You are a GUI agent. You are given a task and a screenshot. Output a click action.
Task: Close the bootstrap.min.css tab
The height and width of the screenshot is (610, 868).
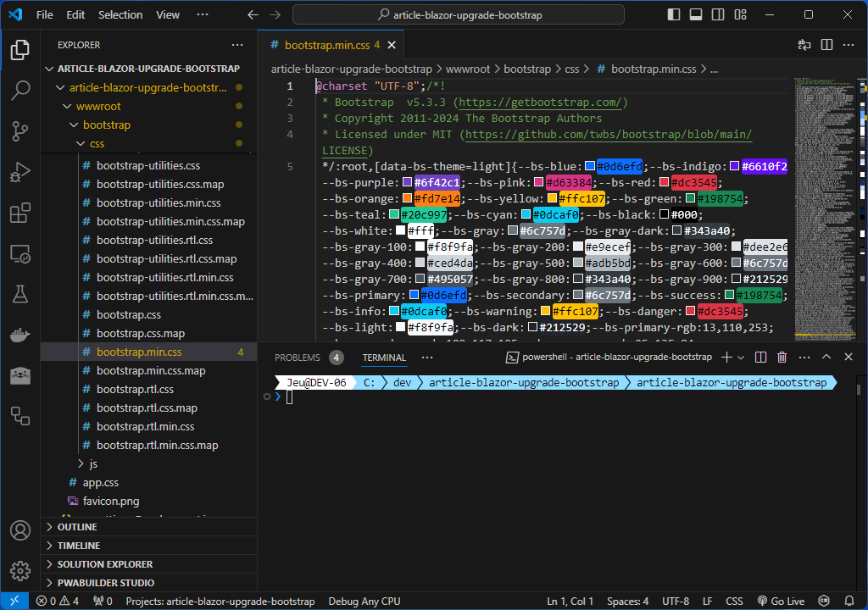point(392,46)
